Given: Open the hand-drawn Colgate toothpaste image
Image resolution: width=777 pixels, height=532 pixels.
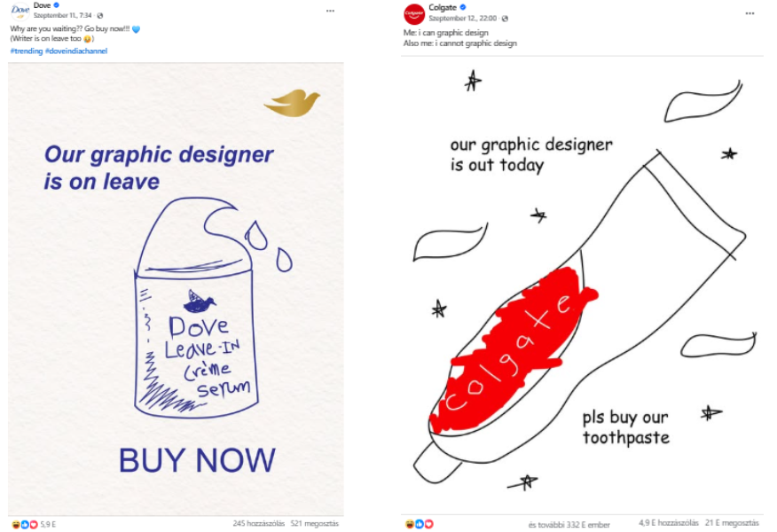Looking at the screenshot, I should [x=582, y=285].
